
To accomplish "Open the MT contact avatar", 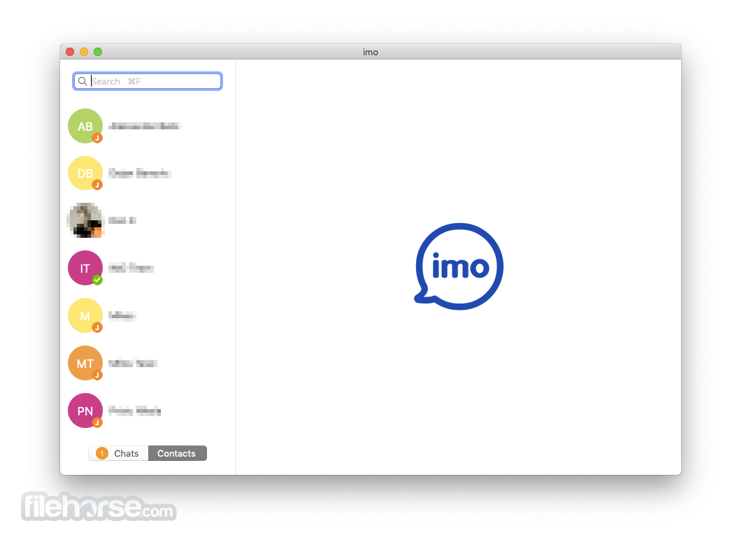I will (x=85, y=363).
